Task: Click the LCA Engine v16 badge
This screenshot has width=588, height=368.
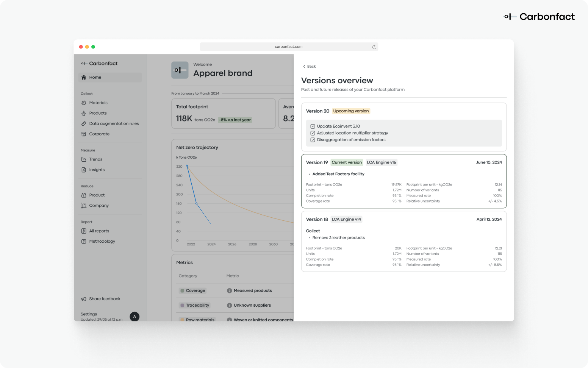Action: click(382, 162)
